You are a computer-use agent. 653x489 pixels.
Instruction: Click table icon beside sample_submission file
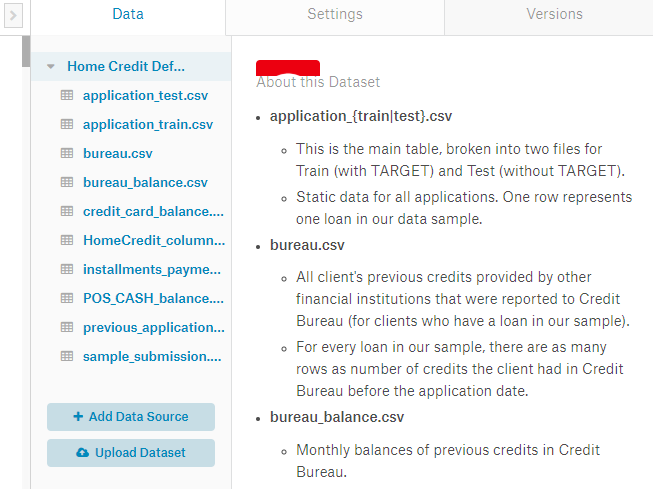point(67,356)
